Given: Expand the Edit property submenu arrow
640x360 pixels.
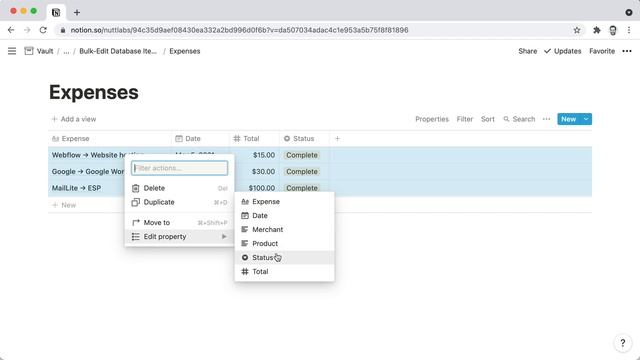Looking at the screenshot, I should tap(224, 237).
